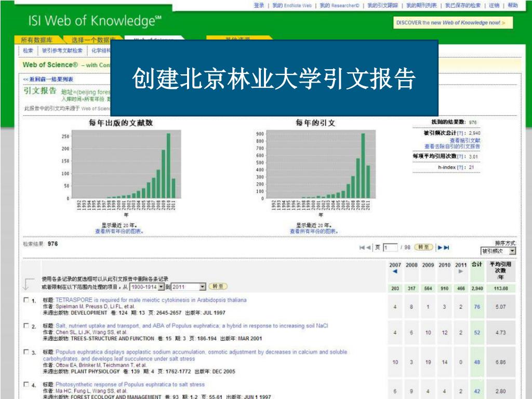Click 2009 column header

click(x=428, y=265)
